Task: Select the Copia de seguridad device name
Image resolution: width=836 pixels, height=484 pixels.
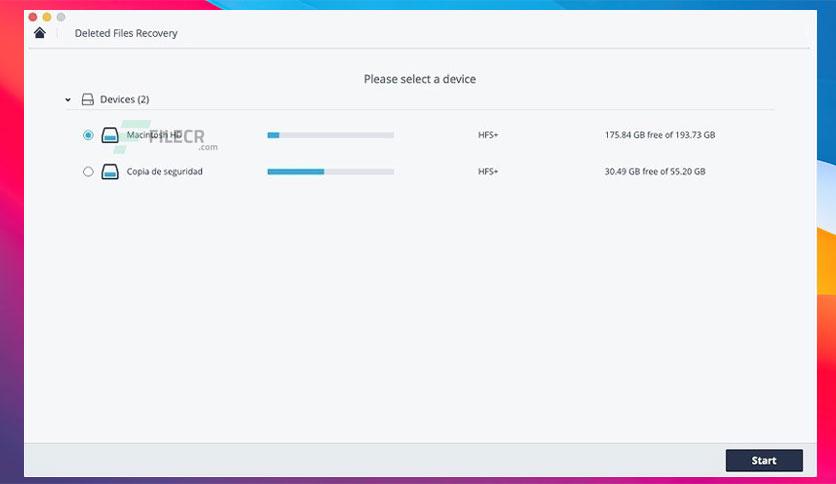Action: tap(165, 172)
